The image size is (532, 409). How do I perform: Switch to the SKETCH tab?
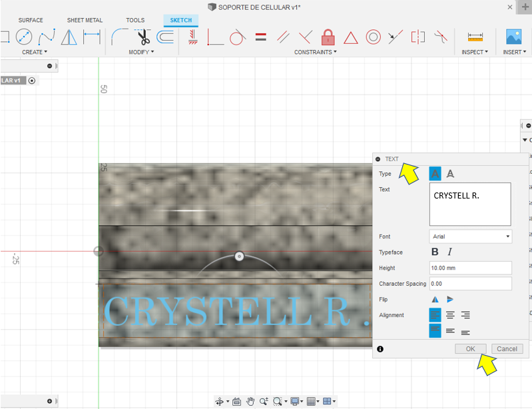click(181, 21)
